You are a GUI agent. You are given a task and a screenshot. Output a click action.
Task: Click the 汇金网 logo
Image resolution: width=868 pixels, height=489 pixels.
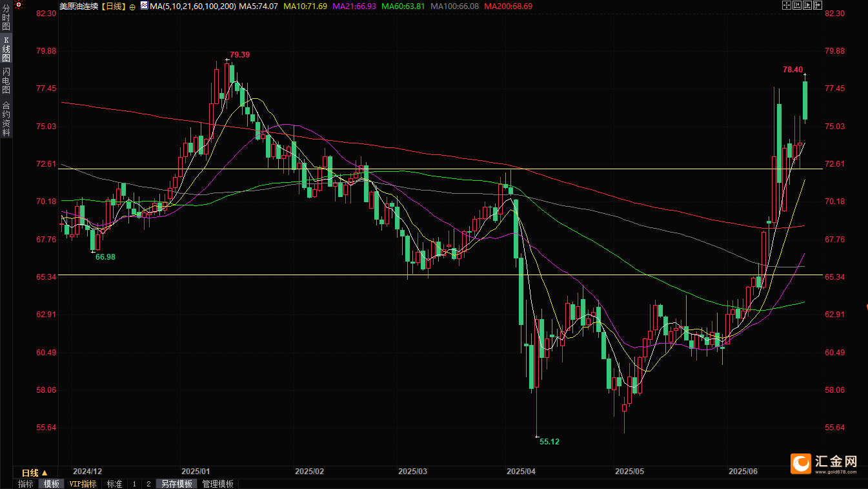coord(825,463)
